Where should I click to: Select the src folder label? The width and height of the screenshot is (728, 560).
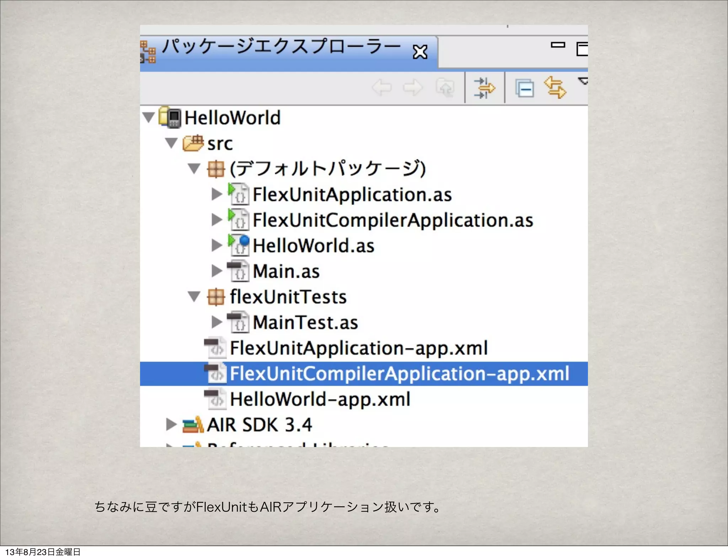(x=220, y=144)
